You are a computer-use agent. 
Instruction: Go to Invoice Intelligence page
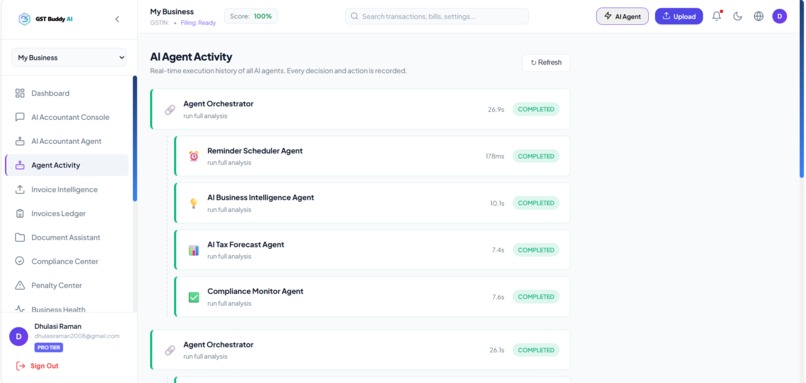[x=67, y=189]
